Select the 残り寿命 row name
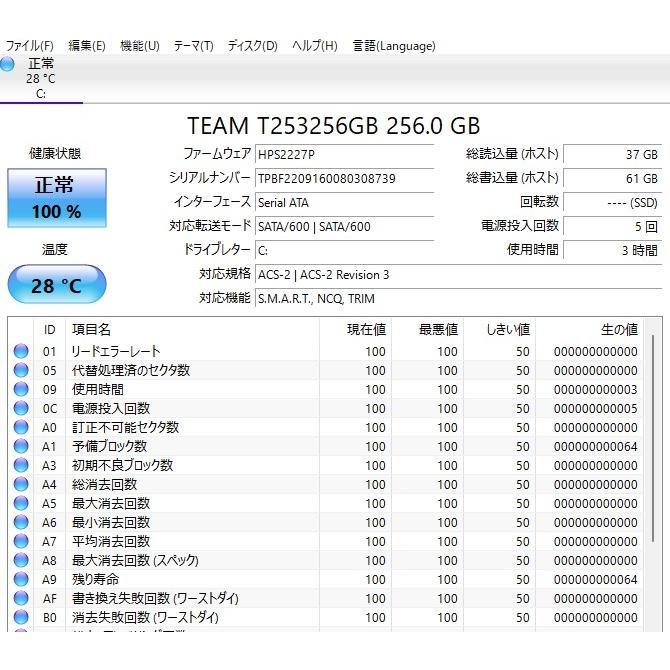 95,579
